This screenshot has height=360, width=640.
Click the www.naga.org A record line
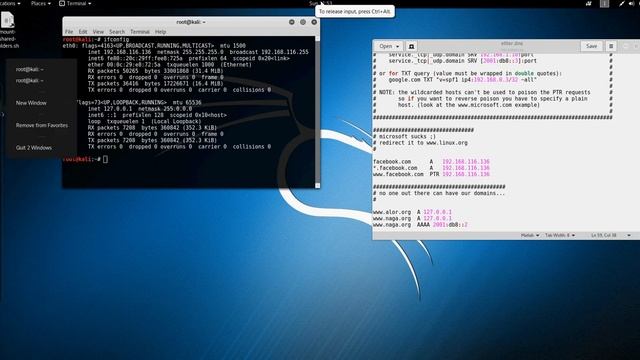[x=412, y=218]
